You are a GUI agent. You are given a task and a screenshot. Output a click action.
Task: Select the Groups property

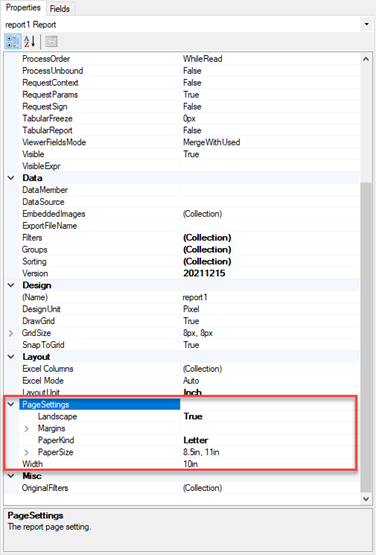click(x=34, y=250)
